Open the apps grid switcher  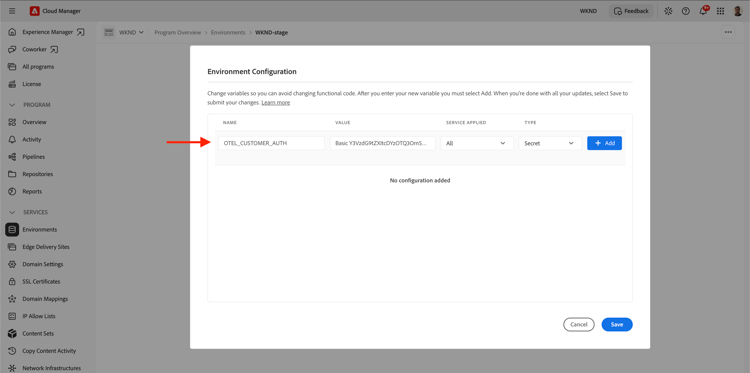[x=720, y=11]
